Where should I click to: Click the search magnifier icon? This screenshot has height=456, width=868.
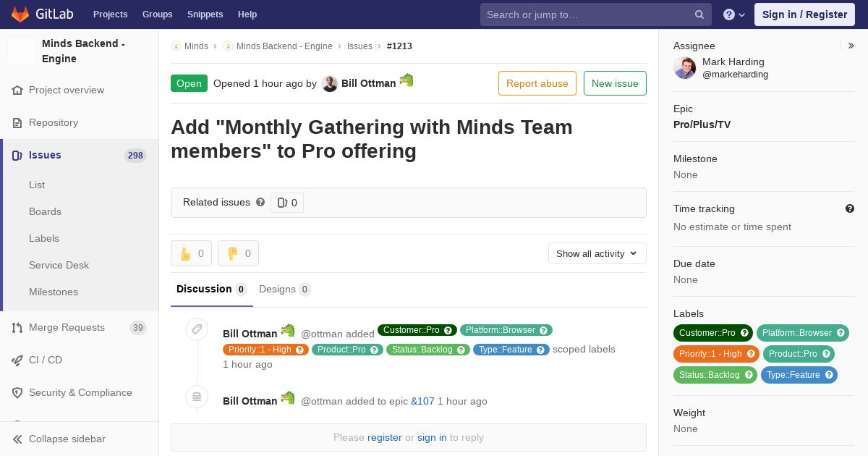click(699, 14)
